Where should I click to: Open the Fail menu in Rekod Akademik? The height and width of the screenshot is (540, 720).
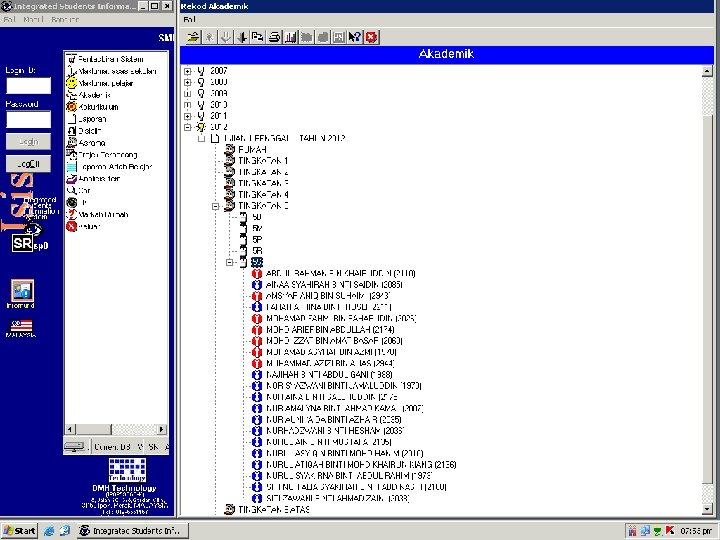(189, 20)
